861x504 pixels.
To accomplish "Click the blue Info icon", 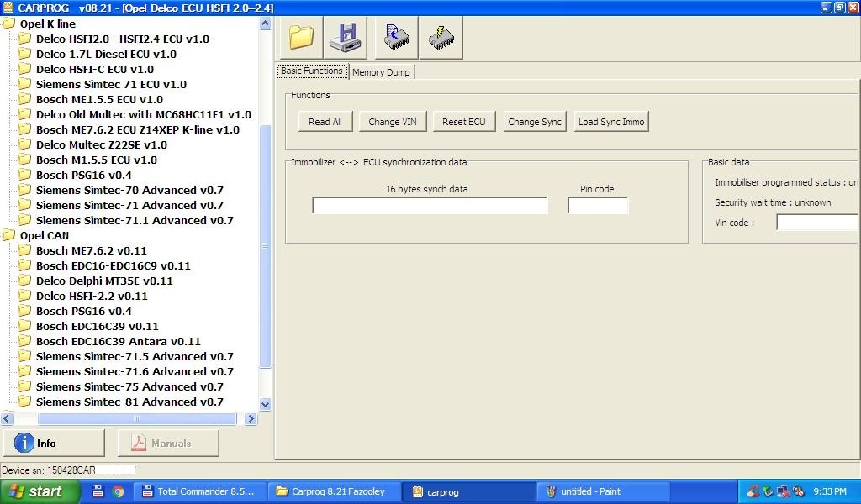I will click(x=24, y=443).
